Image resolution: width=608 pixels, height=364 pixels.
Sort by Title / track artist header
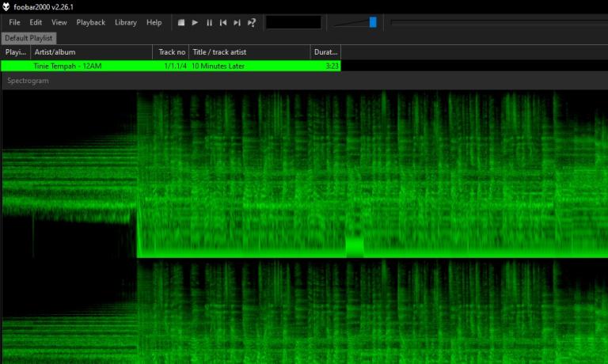[249, 52]
